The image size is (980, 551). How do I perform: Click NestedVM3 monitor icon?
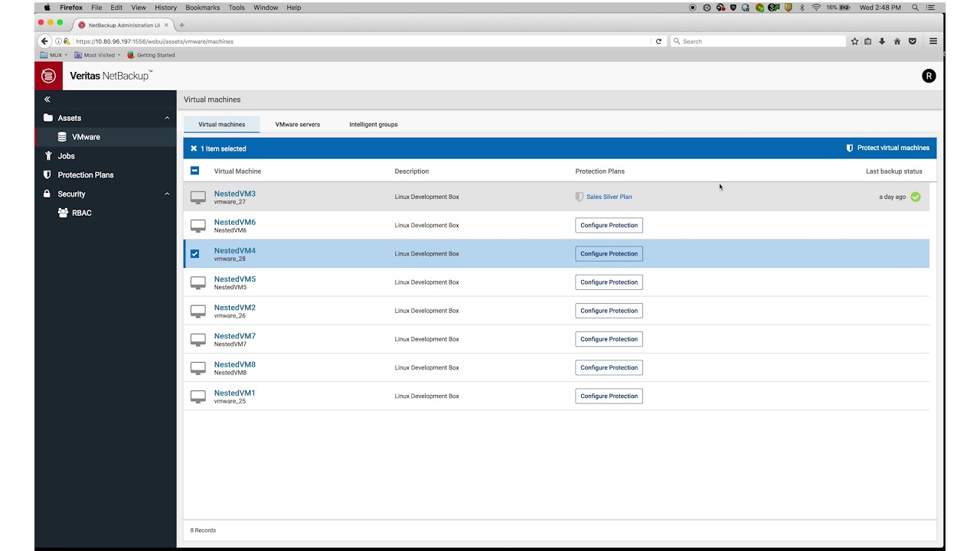[x=198, y=197]
